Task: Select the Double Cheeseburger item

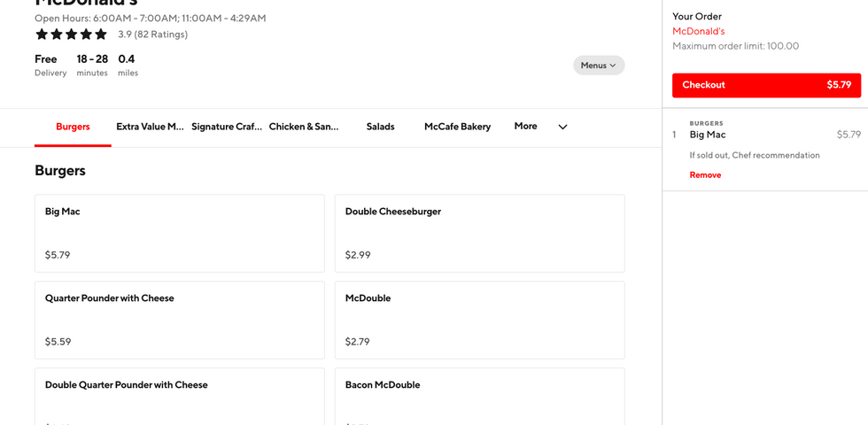Action: (479, 234)
